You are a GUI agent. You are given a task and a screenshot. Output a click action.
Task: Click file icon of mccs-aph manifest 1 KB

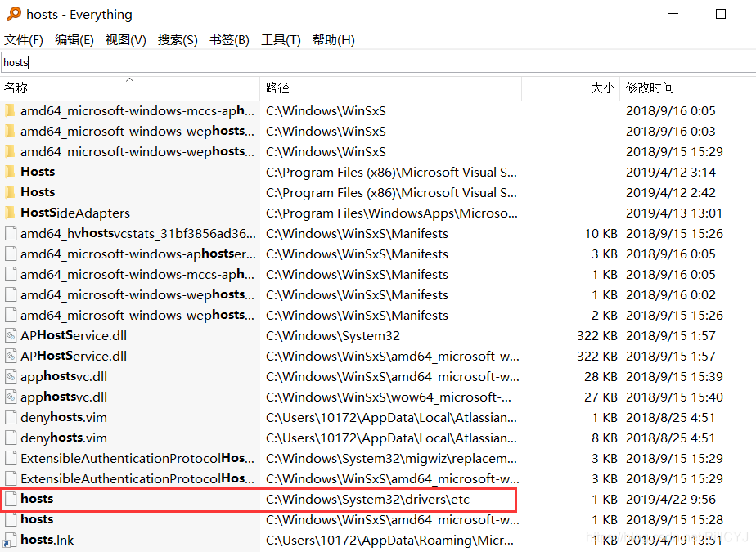click(10, 274)
